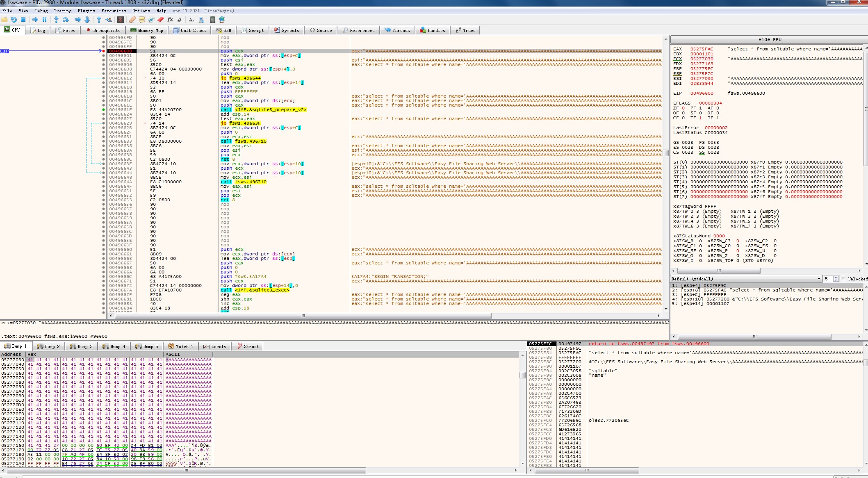Screen dimensions: 868x478
Task: Execute till return with up-arrow icon
Action: pos(99,20)
